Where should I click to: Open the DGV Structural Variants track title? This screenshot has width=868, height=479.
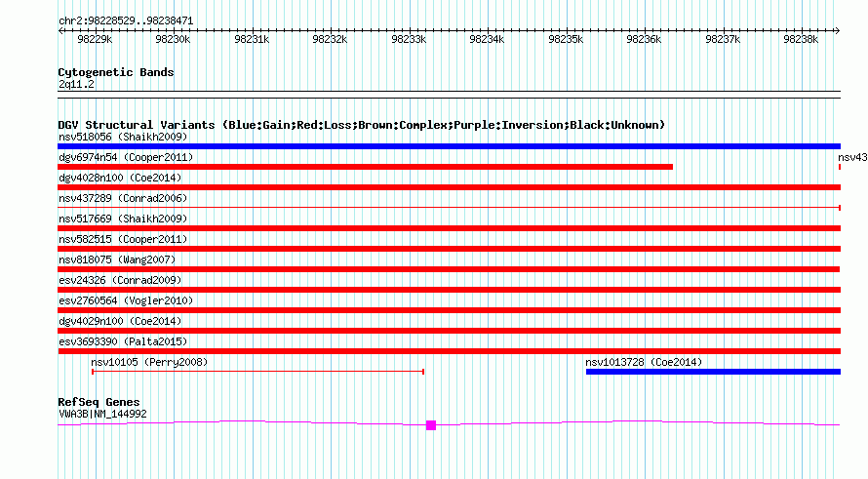(x=362, y=125)
